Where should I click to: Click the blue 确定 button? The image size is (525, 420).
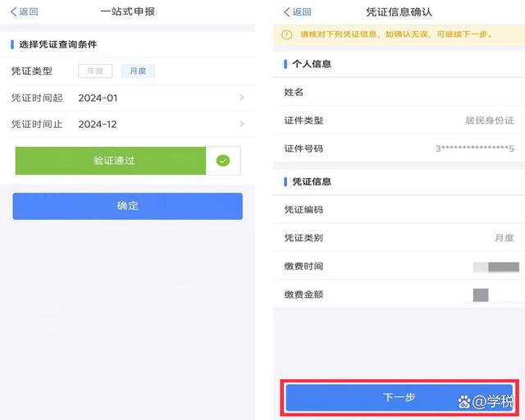click(128, 206)
